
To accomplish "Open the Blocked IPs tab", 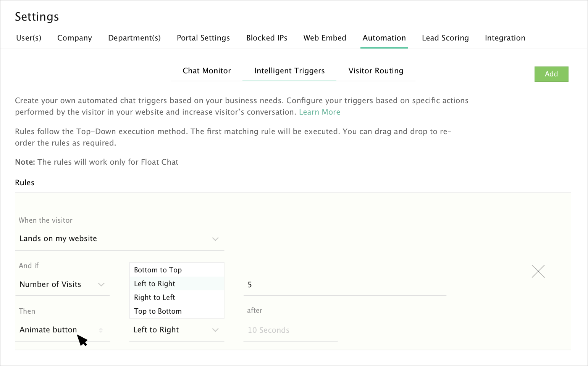I will point(267,38).
